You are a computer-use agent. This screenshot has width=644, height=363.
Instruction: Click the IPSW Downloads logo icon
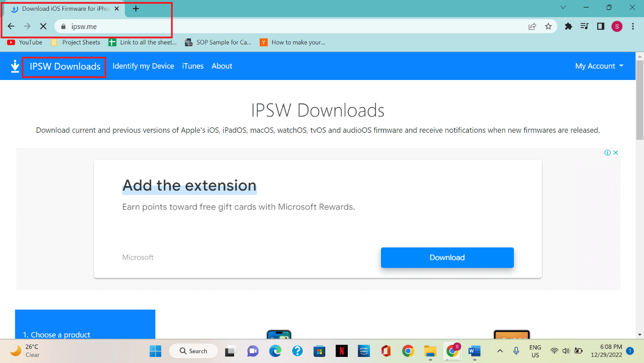pyautogui.click(x=15, y=66)
